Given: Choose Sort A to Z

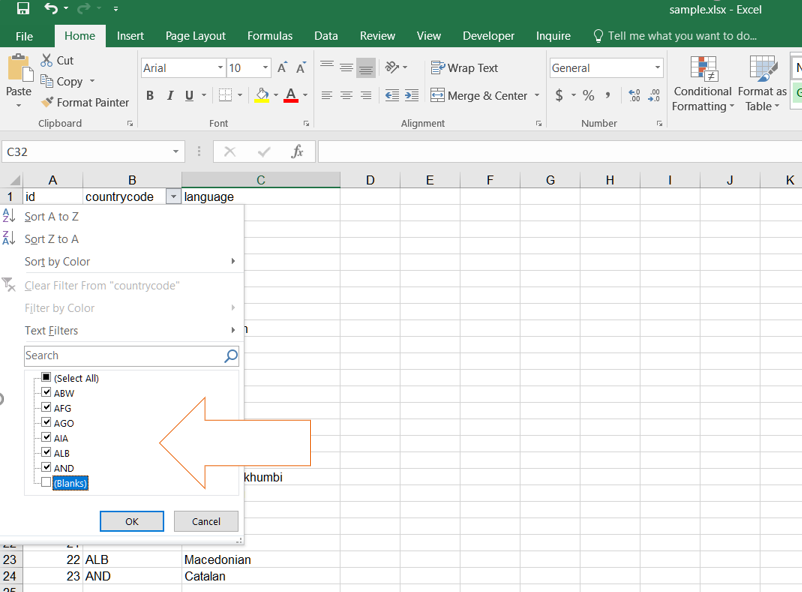Looking at the screenshot, I should [x=52, y=216].
